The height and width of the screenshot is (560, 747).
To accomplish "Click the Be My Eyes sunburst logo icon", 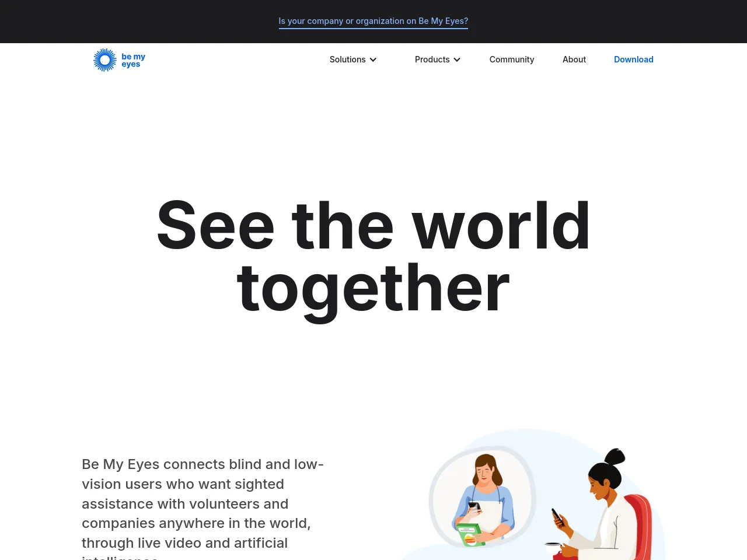I will click(x=105, y=60).
